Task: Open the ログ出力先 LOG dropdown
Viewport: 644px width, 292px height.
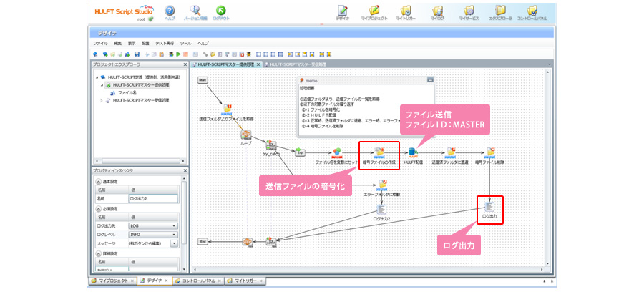Action: tap(174, 225)
